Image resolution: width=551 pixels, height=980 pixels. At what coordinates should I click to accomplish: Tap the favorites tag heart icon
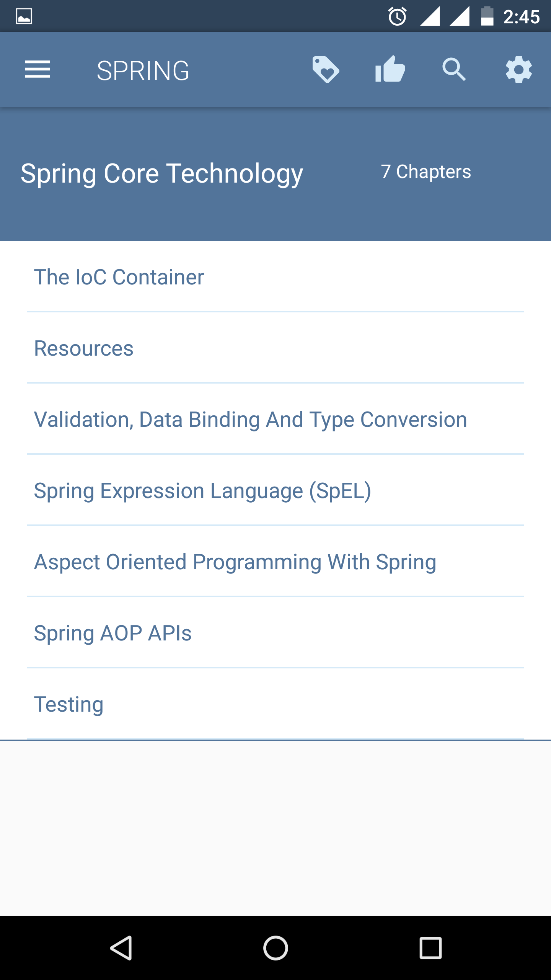point(325,70)
